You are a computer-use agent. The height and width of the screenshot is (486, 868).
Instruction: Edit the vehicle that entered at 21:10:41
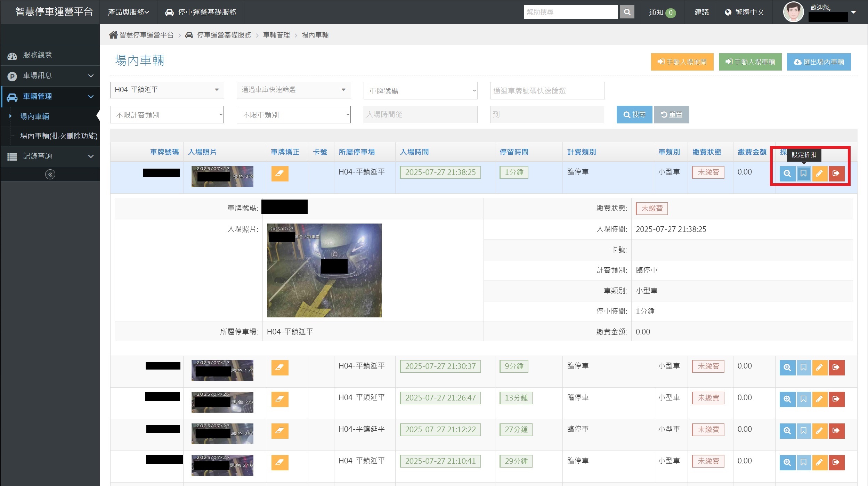point(819,462)
